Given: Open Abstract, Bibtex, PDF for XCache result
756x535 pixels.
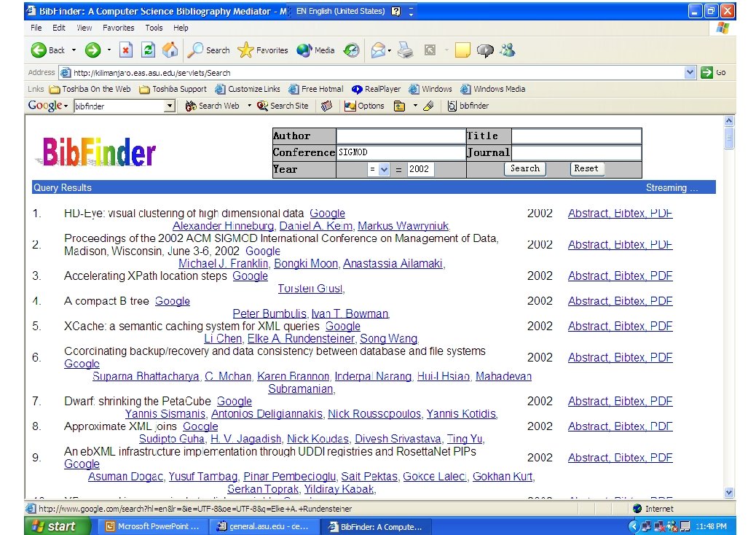Looking at the screenshot, I should [620, 326].
